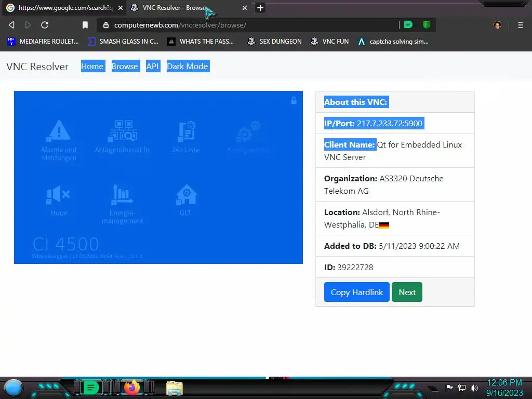
Task: Click the GLT house icon
Action: pyautogui.click(x=187, y=194)
